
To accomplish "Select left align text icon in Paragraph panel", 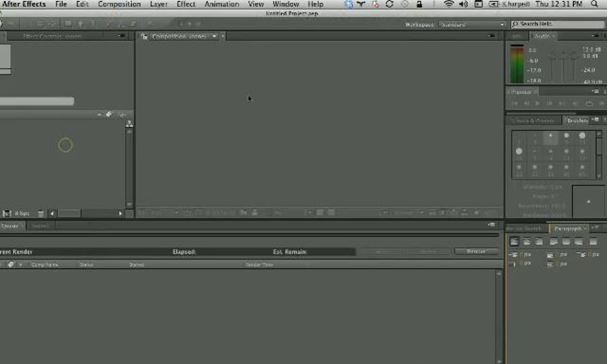I will [x=514, y=242].
